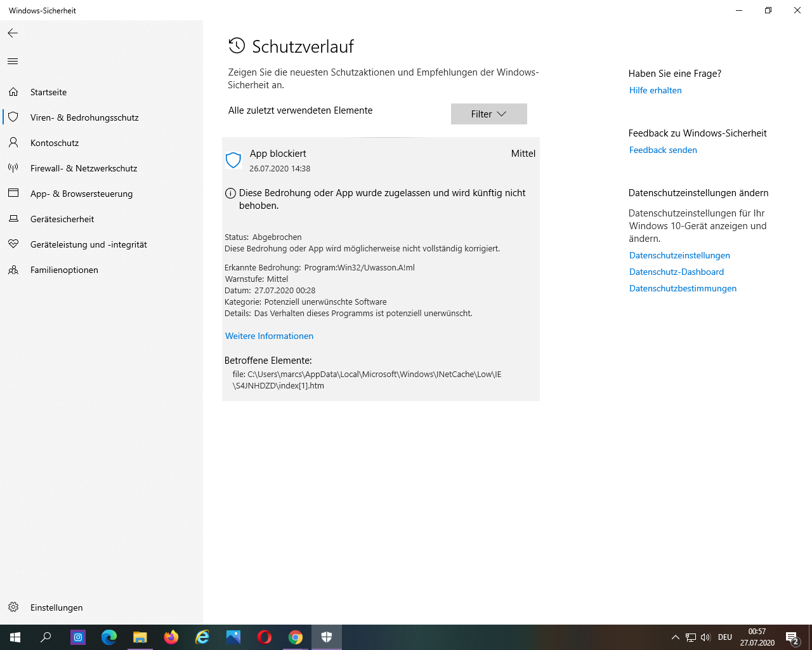812x650 pixels.
Task: Select App- & Browsersteuerung menu item
Action: [x=101, y=194]
